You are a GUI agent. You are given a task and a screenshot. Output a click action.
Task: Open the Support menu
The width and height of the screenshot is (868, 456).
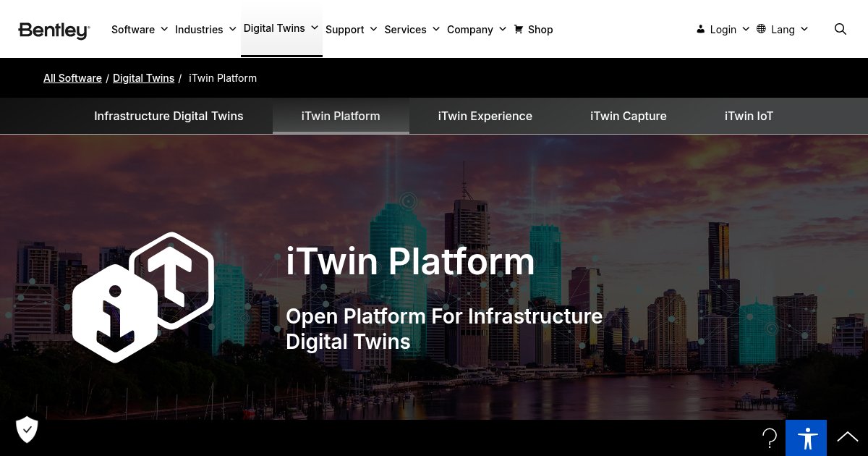click(345, 30)
